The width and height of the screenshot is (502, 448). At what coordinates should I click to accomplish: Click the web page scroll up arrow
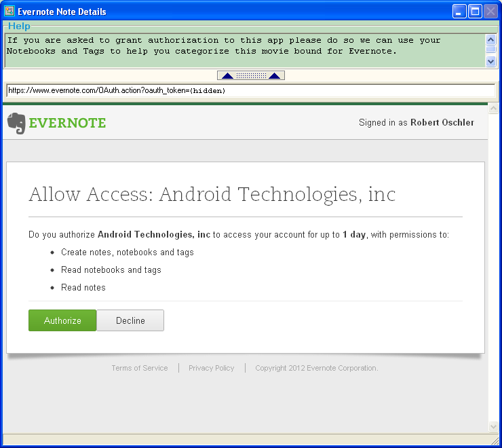point(493,109)
